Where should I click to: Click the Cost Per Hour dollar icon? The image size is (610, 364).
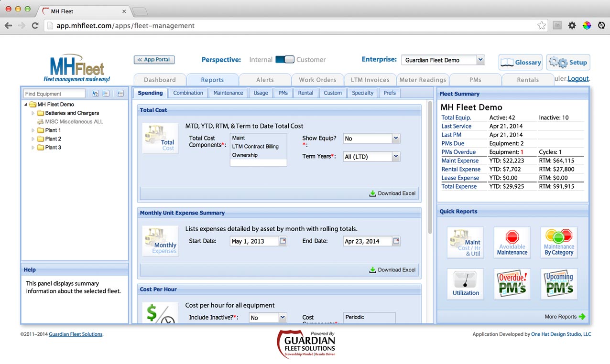(160, 313)
